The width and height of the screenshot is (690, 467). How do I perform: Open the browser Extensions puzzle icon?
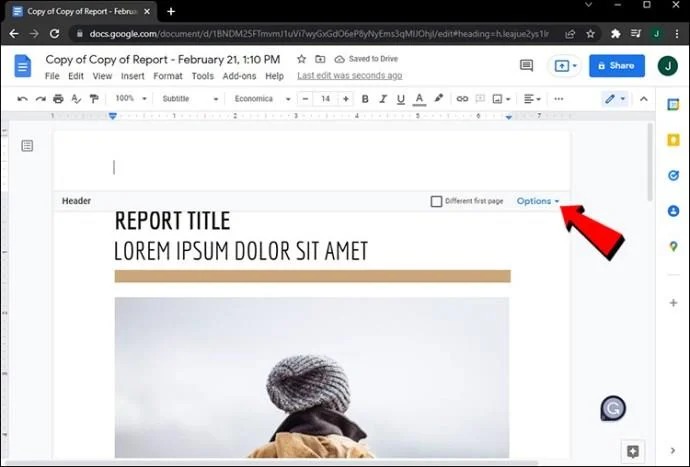point(615,34)
